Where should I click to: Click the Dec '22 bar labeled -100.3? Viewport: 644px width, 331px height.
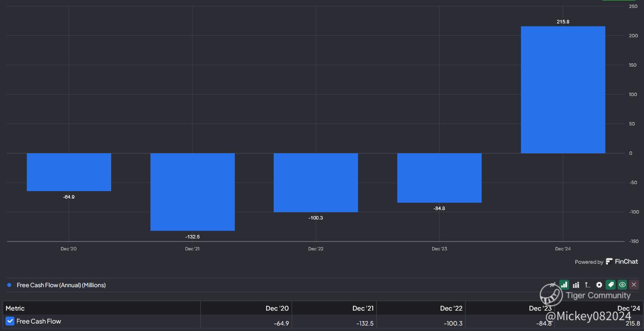click(x=316, y=183)
